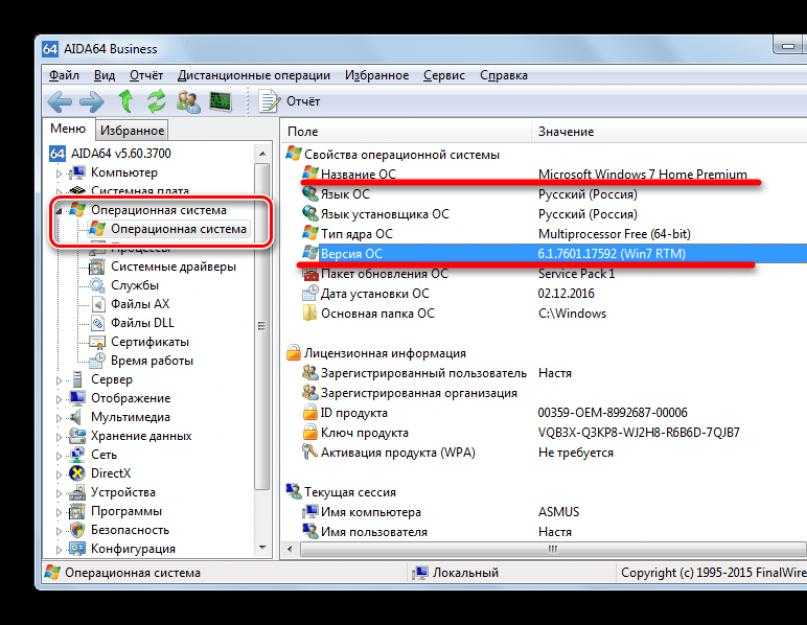Click the Сеть network icon
The image size is (807, 625).
pyautogui.click(x=77, y=455)
